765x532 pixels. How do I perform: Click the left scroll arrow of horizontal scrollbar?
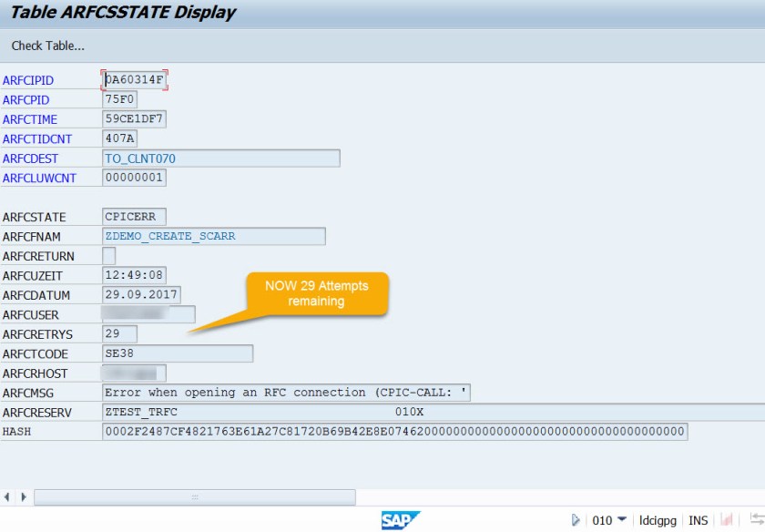tap(7, 497)
